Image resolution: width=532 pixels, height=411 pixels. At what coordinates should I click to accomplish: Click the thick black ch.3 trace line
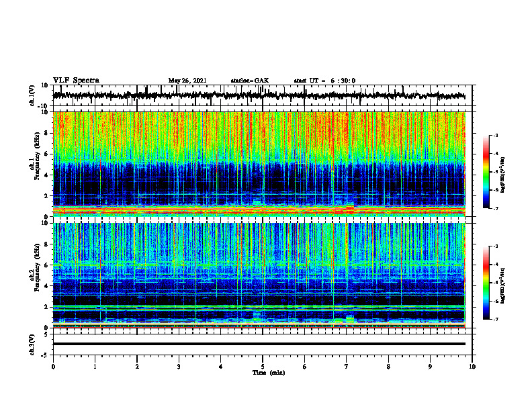(x=259, y=344)
